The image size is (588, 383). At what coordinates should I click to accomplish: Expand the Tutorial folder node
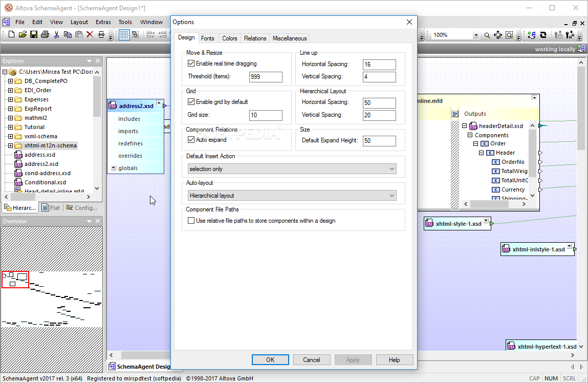click(x=11, y=127)
